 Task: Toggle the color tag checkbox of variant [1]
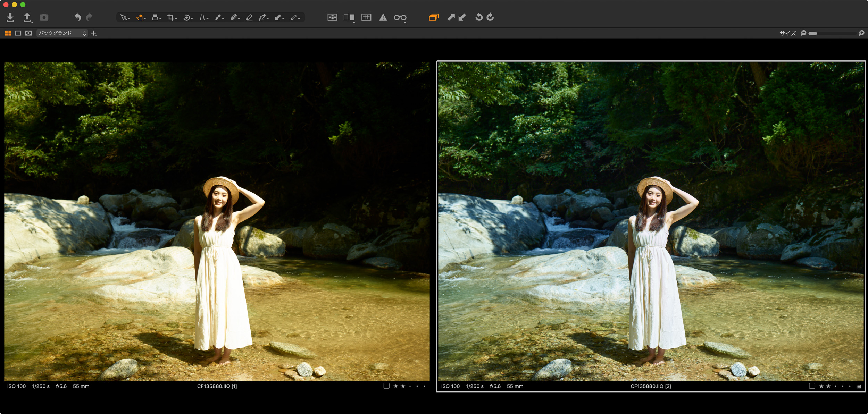click(386, 386)
